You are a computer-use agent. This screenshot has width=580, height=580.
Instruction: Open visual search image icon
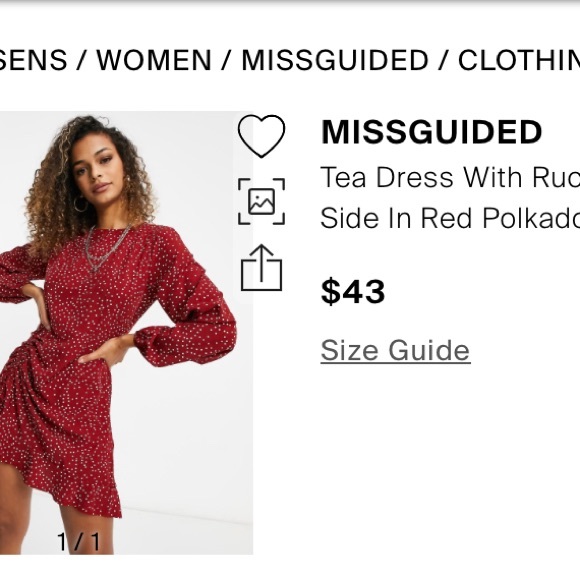[262, 201]
